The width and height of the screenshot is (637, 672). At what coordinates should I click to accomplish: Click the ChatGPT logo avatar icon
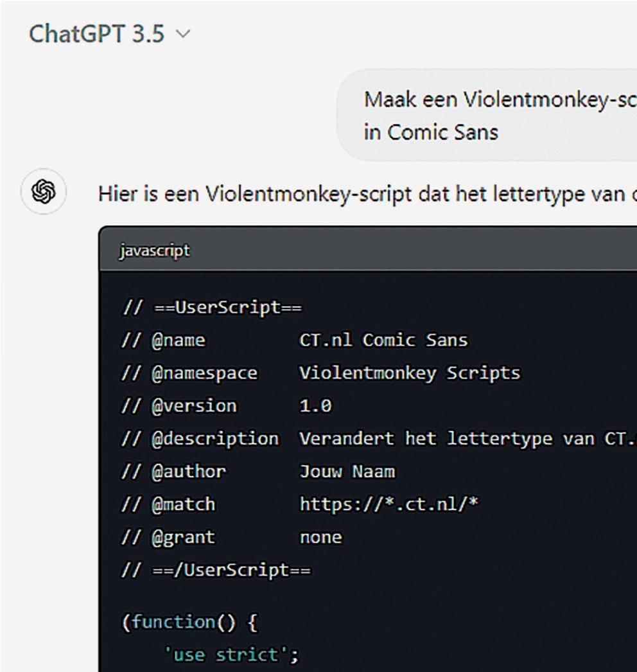pos(44,191)
